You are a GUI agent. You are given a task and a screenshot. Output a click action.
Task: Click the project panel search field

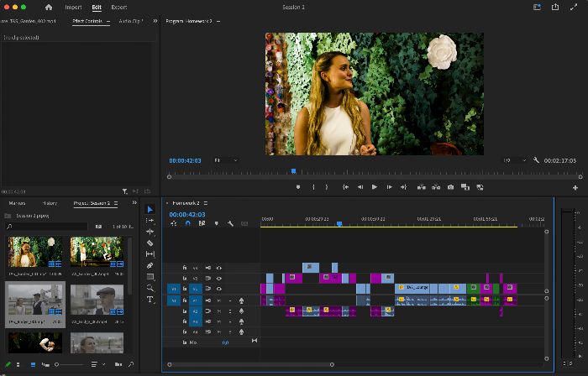[46, 227]
